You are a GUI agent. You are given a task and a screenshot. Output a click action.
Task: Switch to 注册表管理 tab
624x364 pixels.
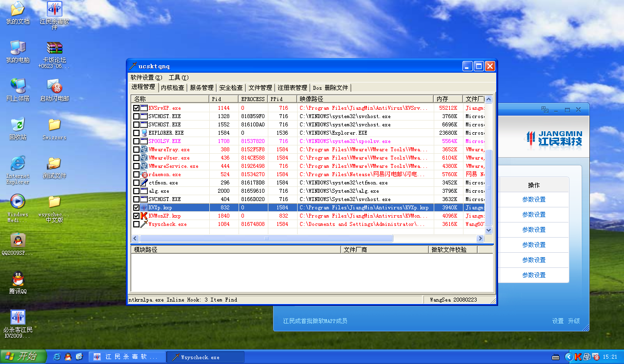(x=293, y=88)
